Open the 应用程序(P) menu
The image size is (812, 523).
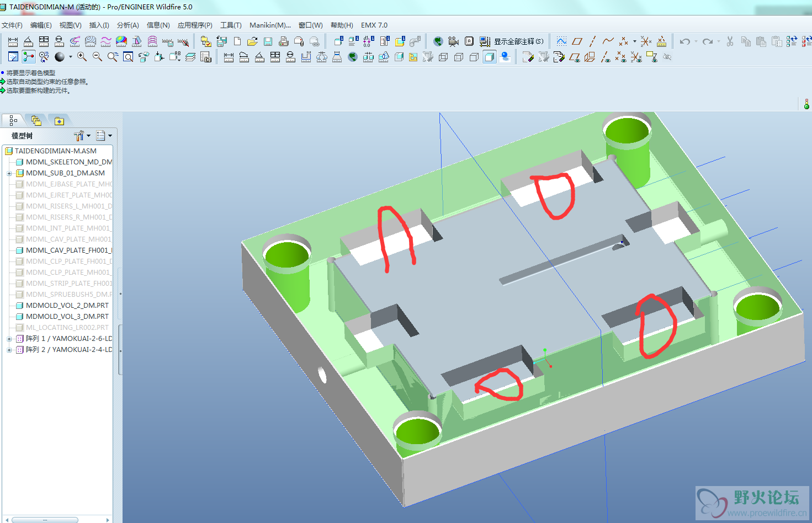tap(195, 25)
